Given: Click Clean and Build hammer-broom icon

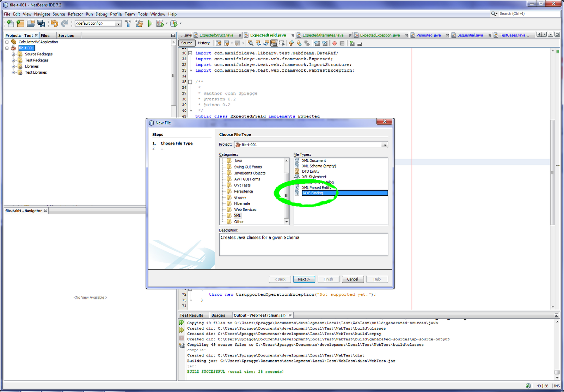Looking at the screenshot, I should 139,24.
